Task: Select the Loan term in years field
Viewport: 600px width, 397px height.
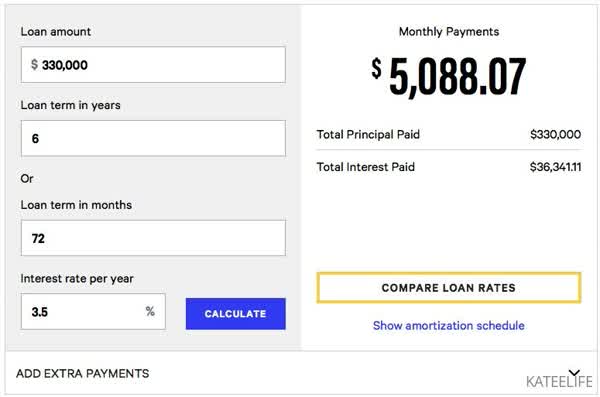Action: (x=153, y=138)
